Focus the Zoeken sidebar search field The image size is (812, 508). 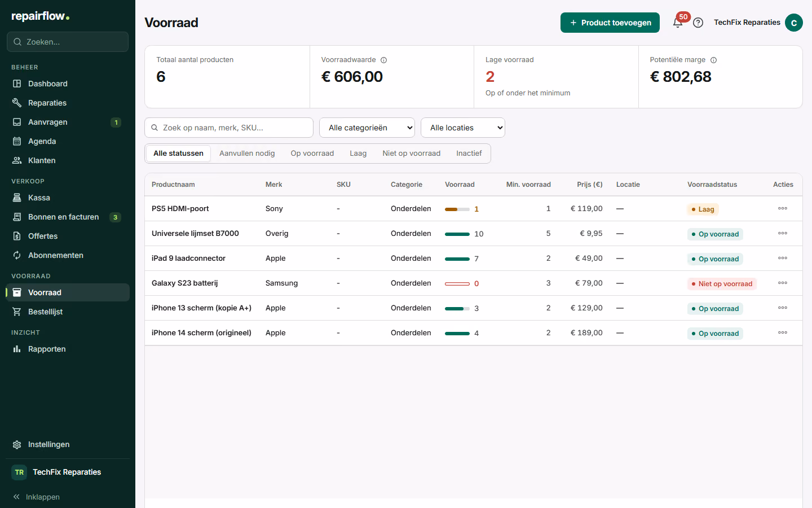pyautogui.click(x=68, y=42)
